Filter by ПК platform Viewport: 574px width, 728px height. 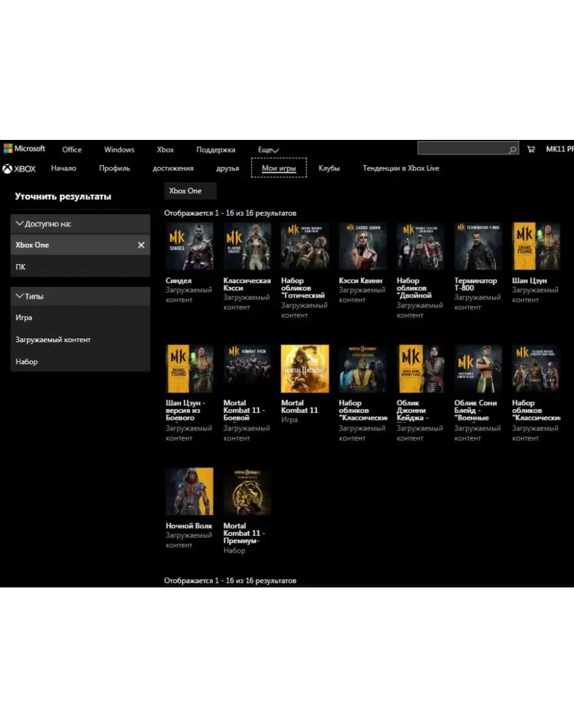click(21, 267)
